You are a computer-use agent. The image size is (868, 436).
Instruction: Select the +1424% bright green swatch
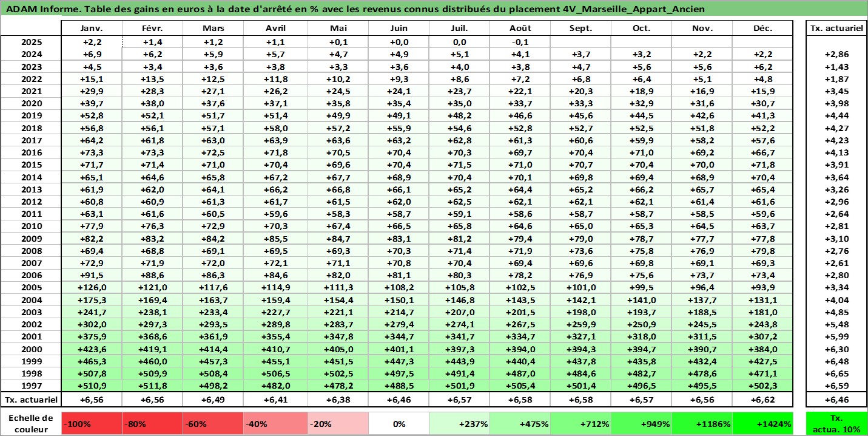coord(763,424)
